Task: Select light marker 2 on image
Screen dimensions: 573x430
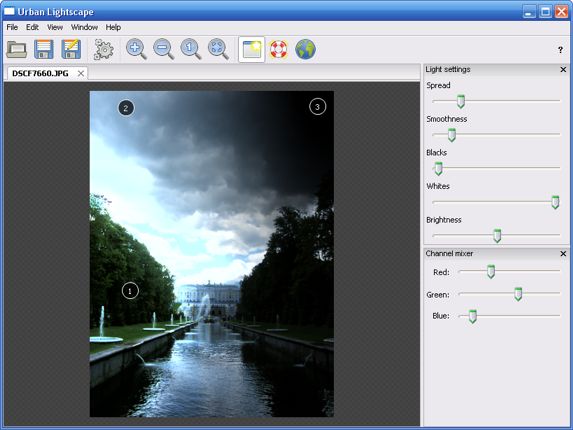Action: coord(126,108)
